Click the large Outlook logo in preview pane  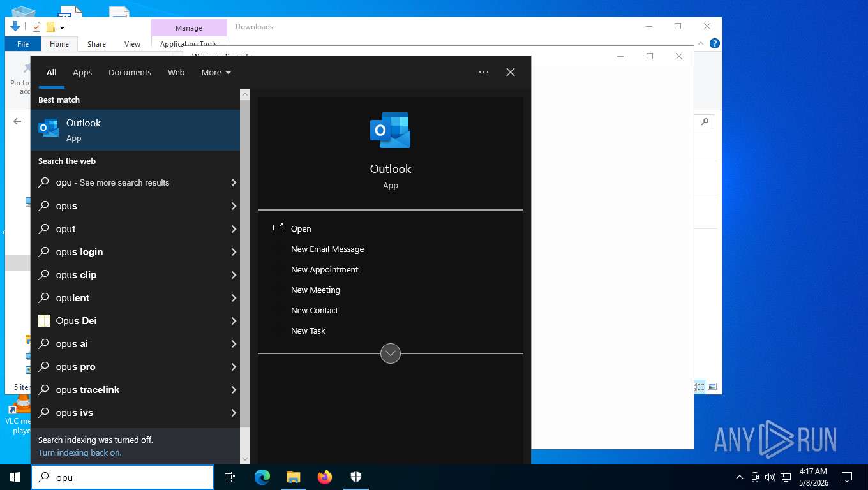pos(390,130)
